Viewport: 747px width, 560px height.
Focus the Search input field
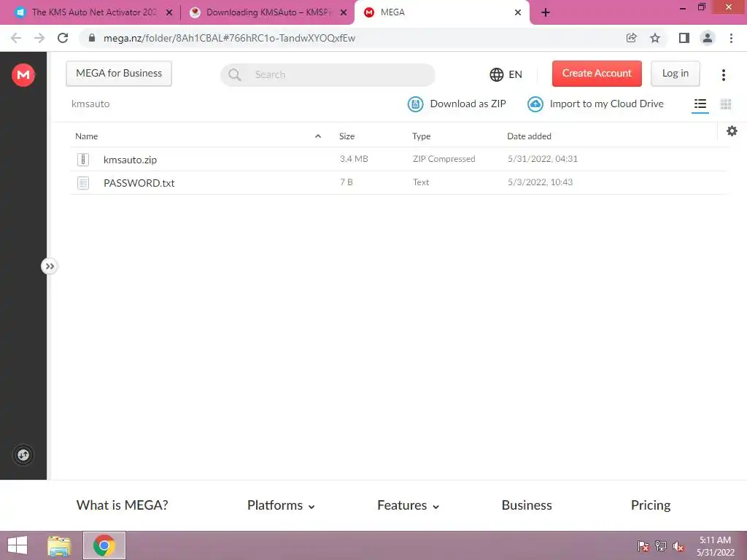click(328, 75)
